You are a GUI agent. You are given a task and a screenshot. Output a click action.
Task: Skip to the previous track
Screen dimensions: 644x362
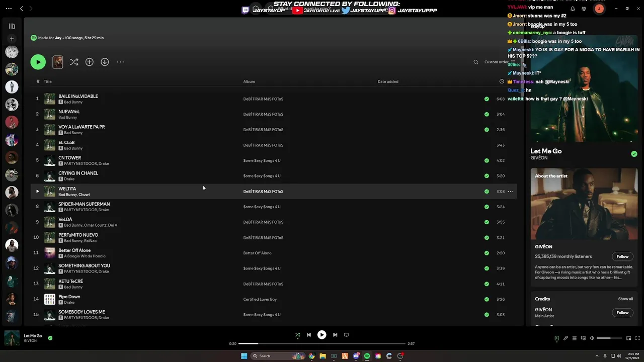coord(309,335)
